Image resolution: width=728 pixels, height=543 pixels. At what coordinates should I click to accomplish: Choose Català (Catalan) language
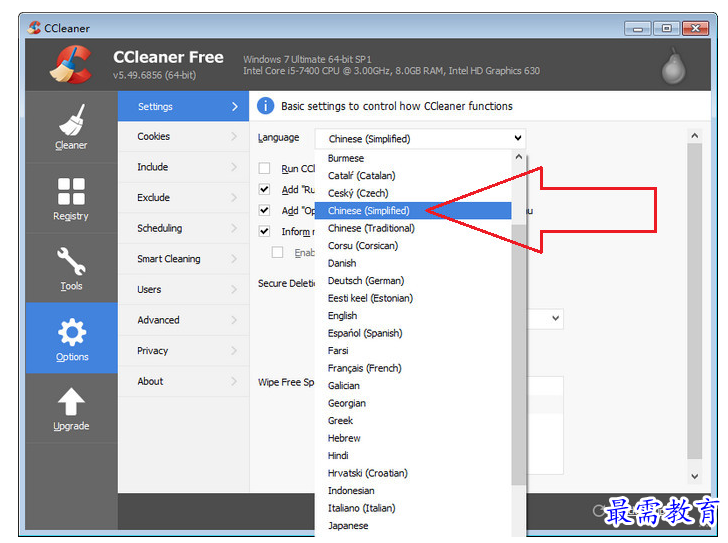[x=413, y=176]
